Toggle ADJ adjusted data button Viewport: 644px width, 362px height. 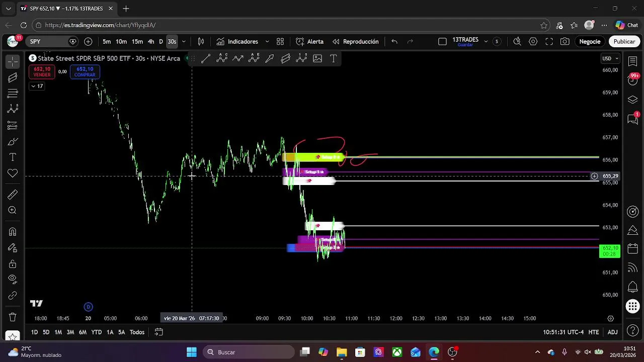pos(612,332)
